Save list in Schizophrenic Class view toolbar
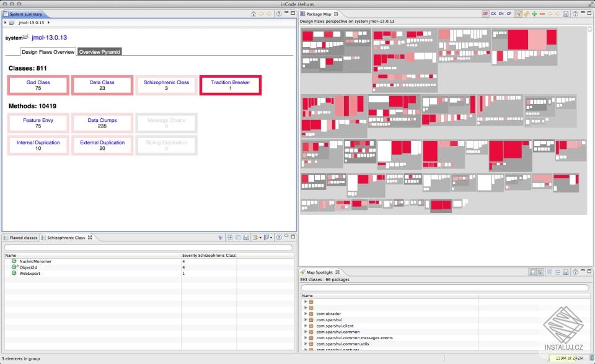The width and height of the screenshot is (595, 364). pyautogui.click(x=246, y=237)
